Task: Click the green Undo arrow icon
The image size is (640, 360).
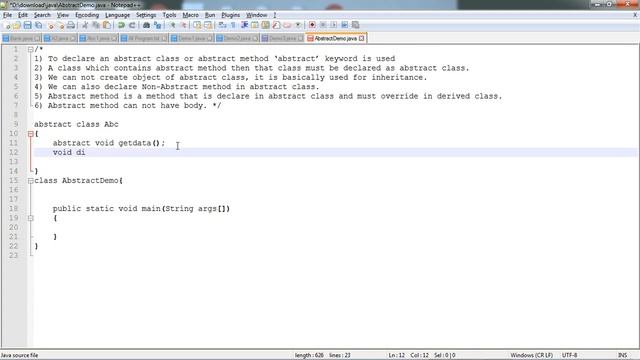Action: (121, 25)
